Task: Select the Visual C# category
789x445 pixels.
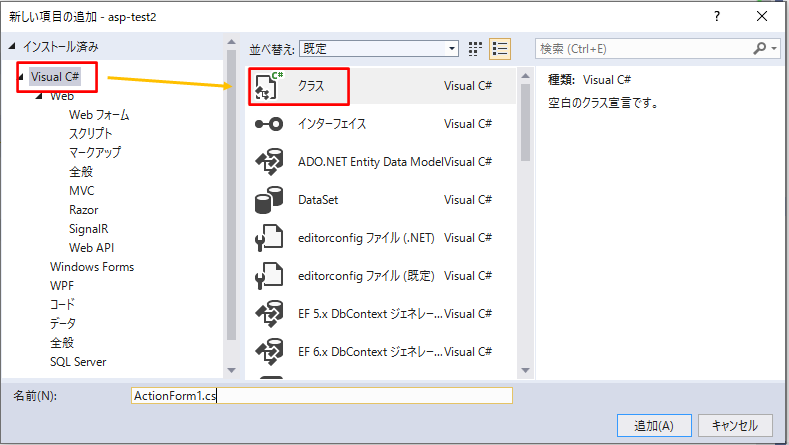Action: (55, 77)
